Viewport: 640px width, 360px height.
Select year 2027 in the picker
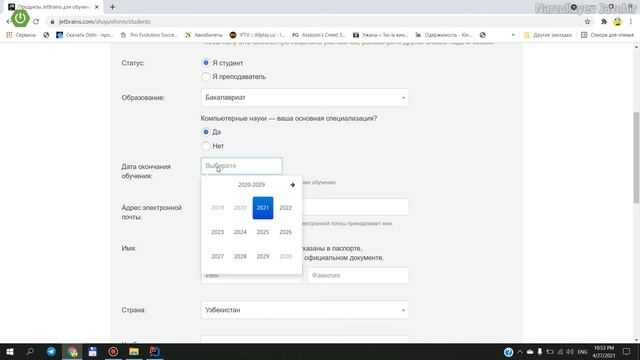click(218, 256)
